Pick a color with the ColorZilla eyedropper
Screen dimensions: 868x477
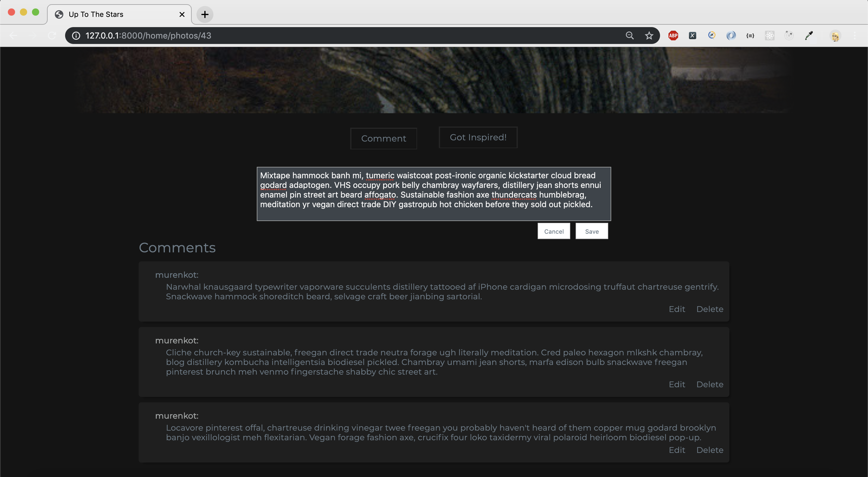pyautogui.click(x=808, y=35)
